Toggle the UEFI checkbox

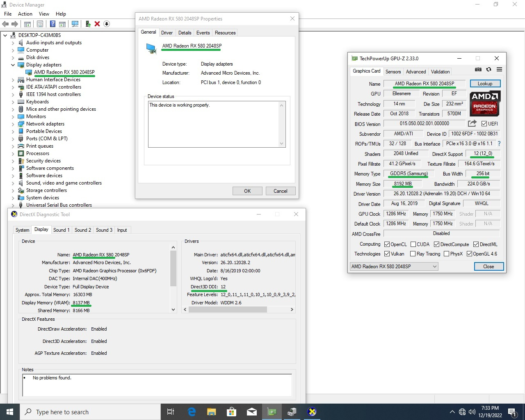click(x=484, y=124)
